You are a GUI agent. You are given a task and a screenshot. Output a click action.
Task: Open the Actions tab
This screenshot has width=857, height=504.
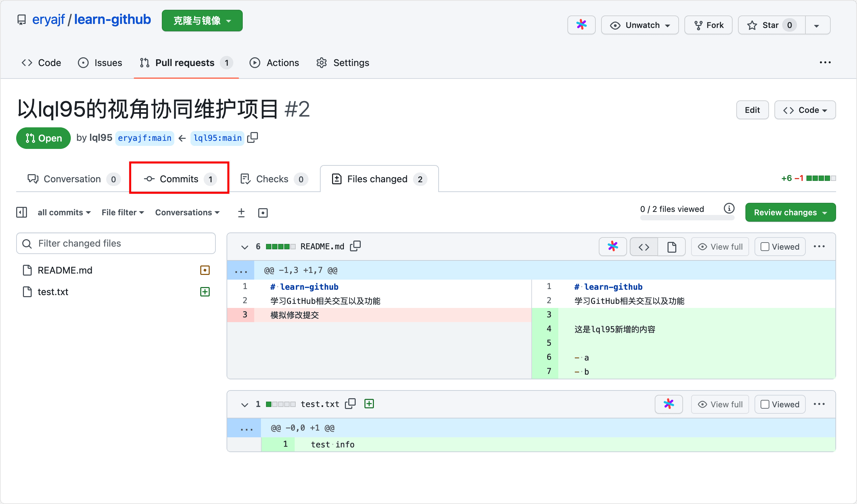[274, 63]
